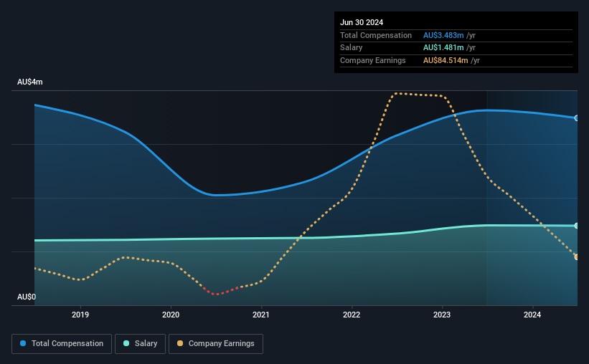The height and width of the screenshot is (364, 589).
Task: Click the Total Compensation label in tooltip
Action: pos(376,35)
